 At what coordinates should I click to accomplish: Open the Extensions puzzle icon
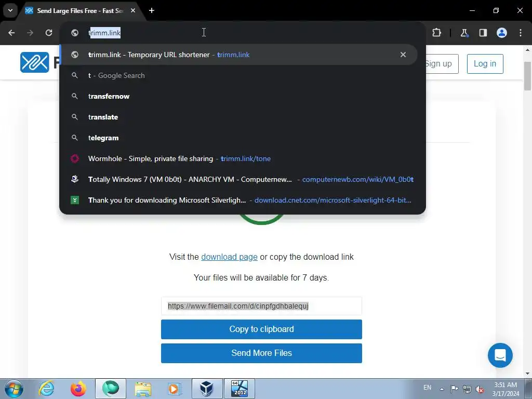436,33
